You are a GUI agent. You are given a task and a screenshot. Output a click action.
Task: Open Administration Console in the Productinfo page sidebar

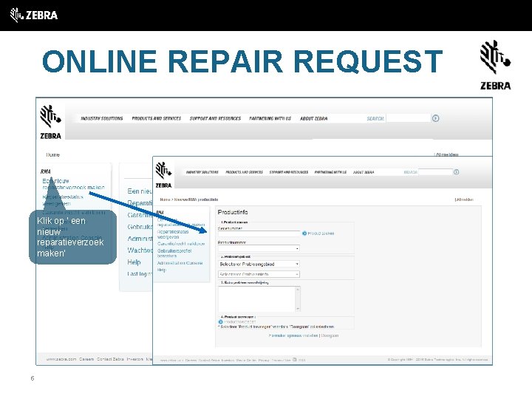(180, 263)
